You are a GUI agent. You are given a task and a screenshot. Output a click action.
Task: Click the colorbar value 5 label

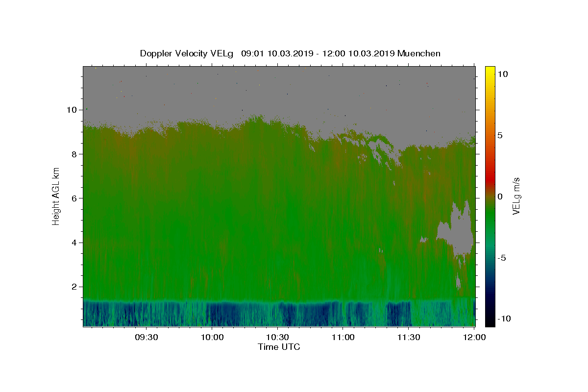500,135
